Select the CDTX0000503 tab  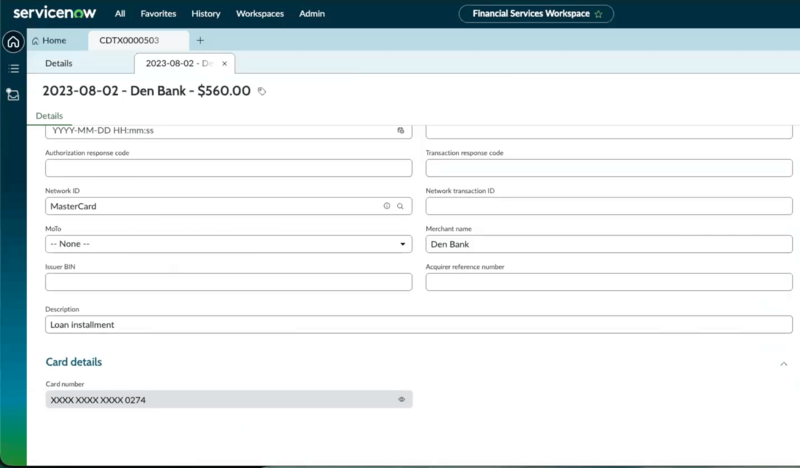coord(138,40)
